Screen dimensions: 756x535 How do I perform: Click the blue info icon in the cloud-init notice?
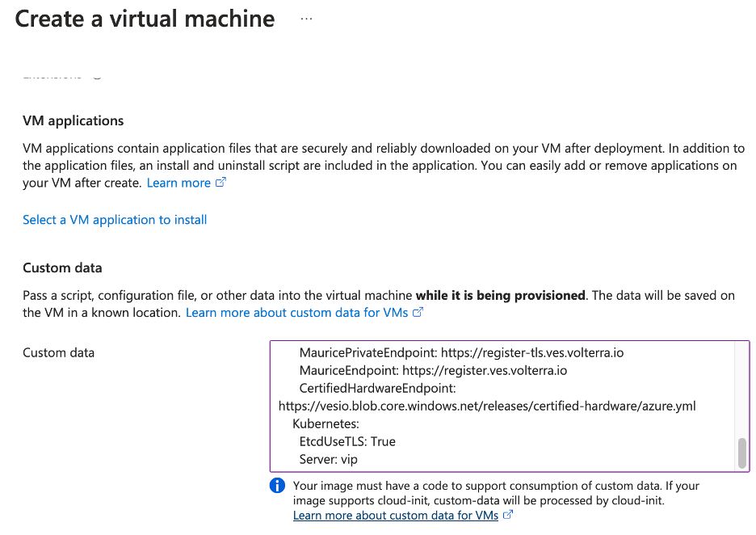click(277, 485)
